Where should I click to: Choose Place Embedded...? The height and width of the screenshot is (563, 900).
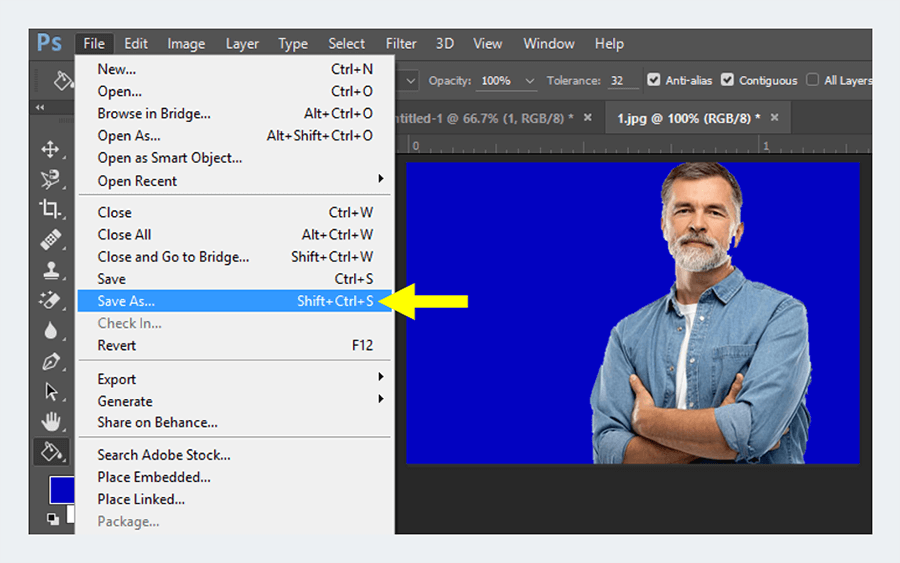[x=235, y=477]
